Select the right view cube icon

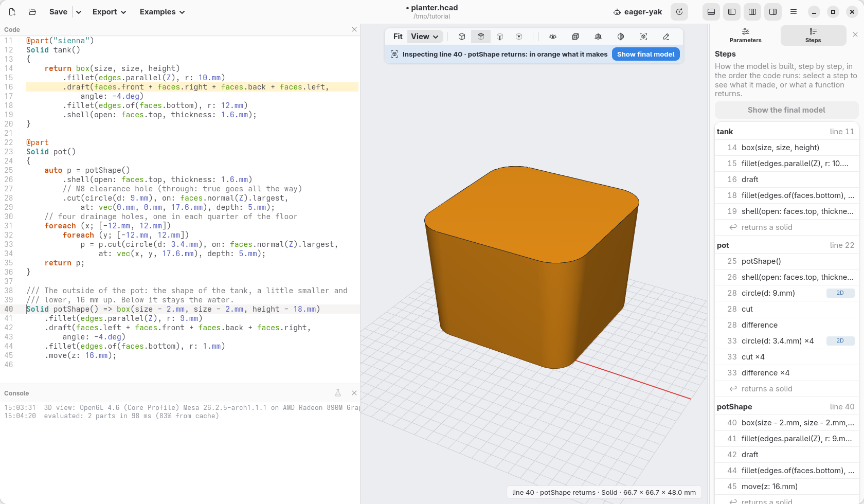tap(519, 37)
